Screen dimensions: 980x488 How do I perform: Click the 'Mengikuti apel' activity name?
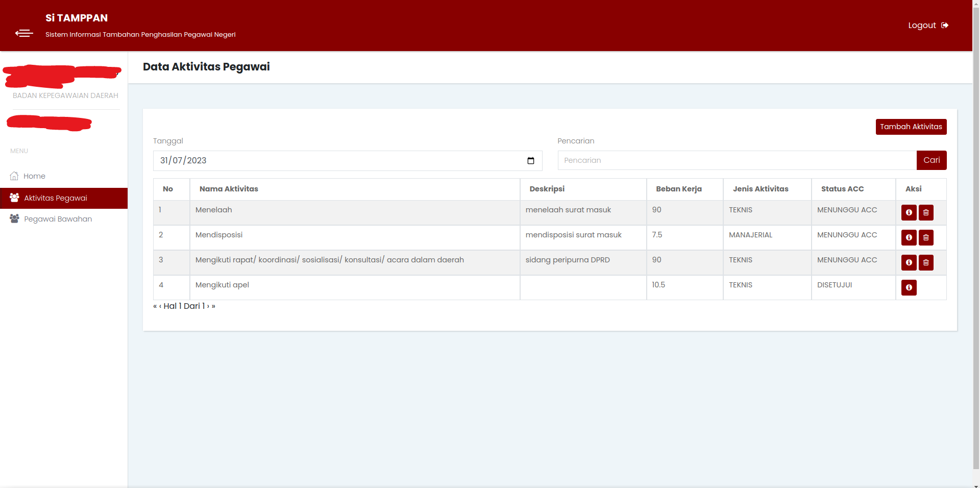(222, 285)
